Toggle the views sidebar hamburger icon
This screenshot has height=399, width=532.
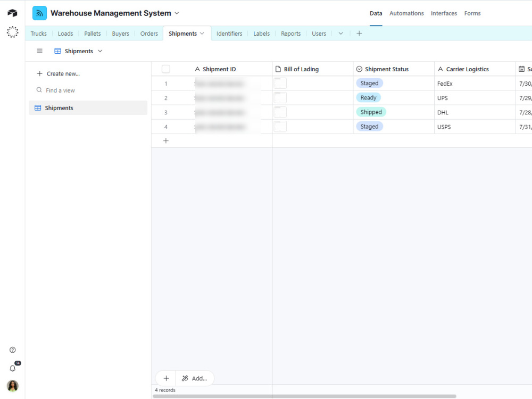click(x=40, y=51)
